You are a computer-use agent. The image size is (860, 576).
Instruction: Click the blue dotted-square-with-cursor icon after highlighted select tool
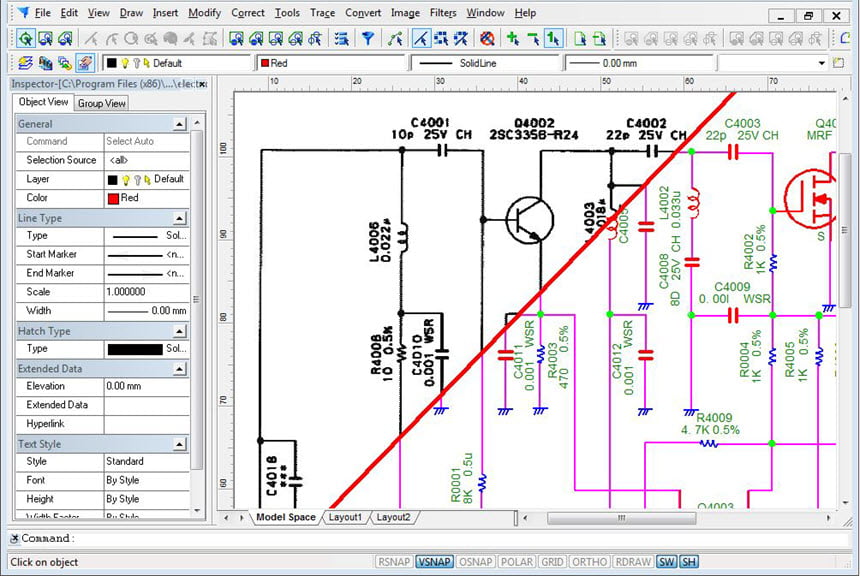coord(441,38)
